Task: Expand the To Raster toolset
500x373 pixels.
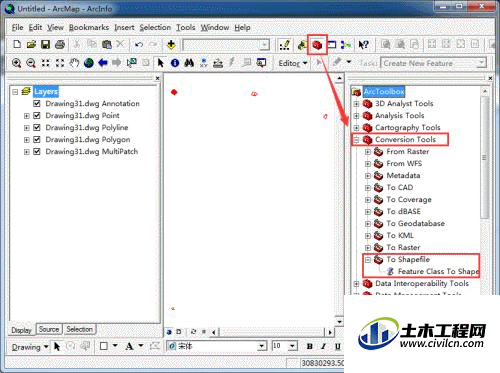Action: pos(368,248)
